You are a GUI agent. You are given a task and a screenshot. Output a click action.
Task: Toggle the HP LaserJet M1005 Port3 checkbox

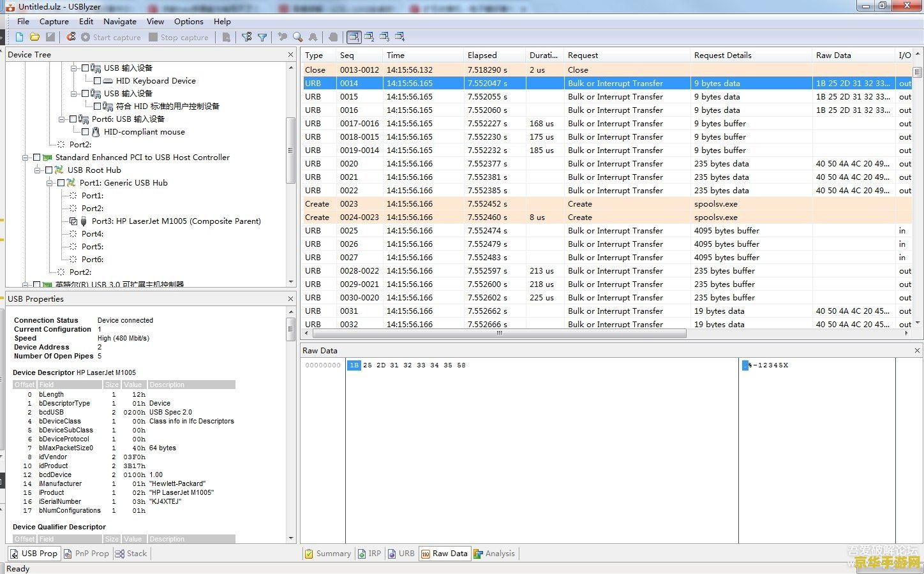coord(73,221)
